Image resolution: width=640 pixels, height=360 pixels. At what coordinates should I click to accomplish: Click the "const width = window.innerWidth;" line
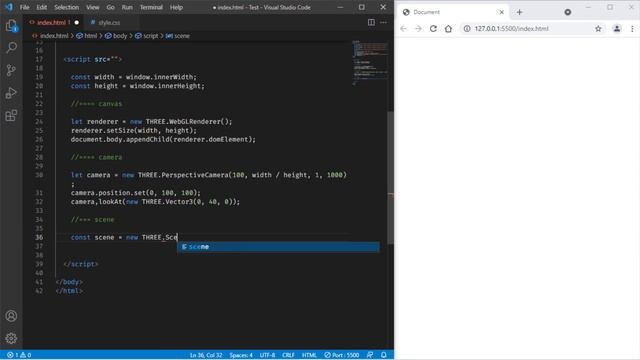(133, 77)
